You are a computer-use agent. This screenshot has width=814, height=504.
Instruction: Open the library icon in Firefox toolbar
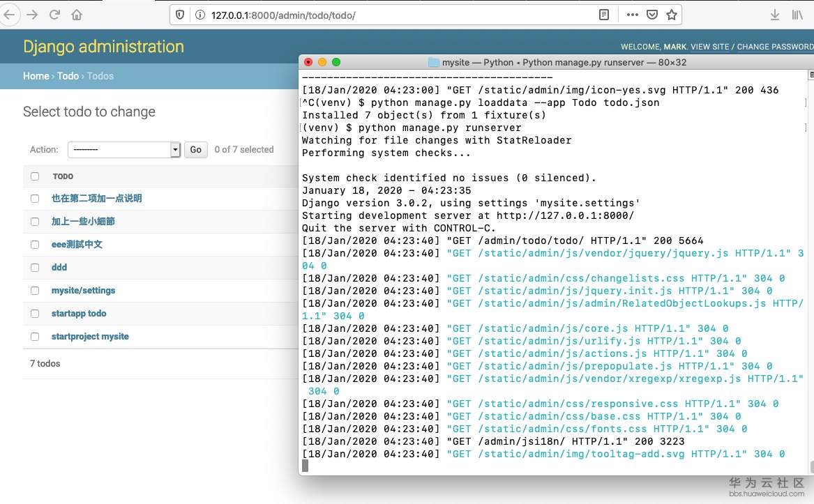pyautogui.click(x=797, y=15)
